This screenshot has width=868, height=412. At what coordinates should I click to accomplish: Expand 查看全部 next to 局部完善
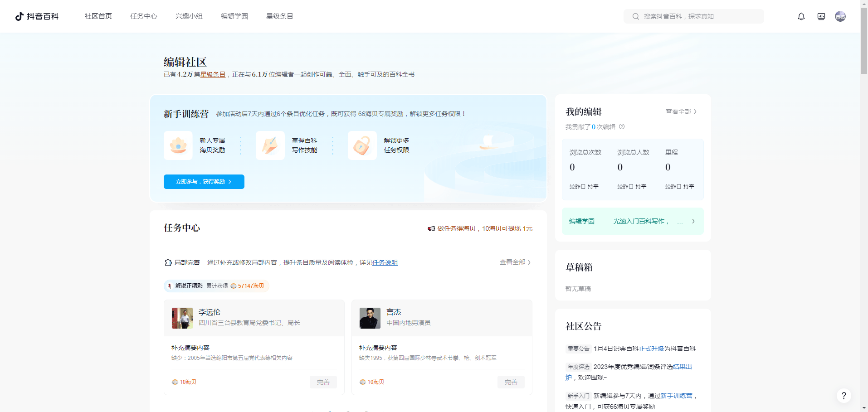(x=514, y=262)
